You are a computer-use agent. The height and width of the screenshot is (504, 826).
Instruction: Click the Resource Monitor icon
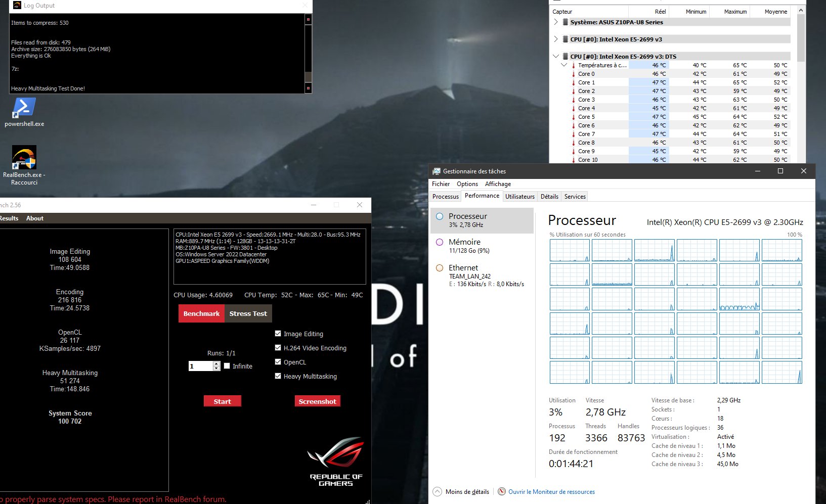pyautogui.click(x=502, y=491)
